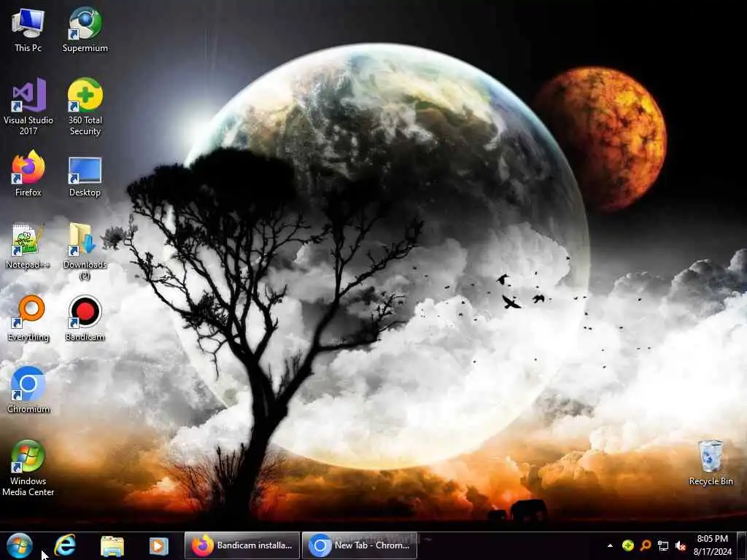The width and height of the screenshot is (747, 560).
Task: Click the Show desktop taskbar strip
Action: tap(742, 545)
